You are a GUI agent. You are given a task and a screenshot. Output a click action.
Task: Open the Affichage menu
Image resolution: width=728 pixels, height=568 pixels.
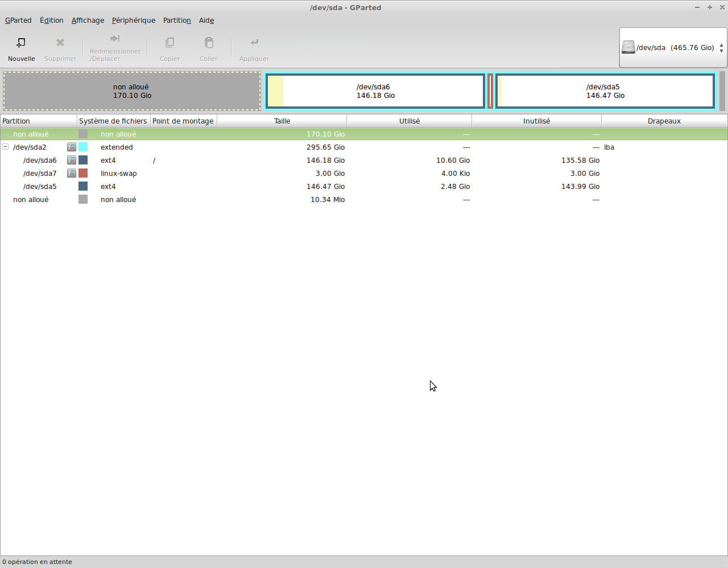tap(88, 20)
